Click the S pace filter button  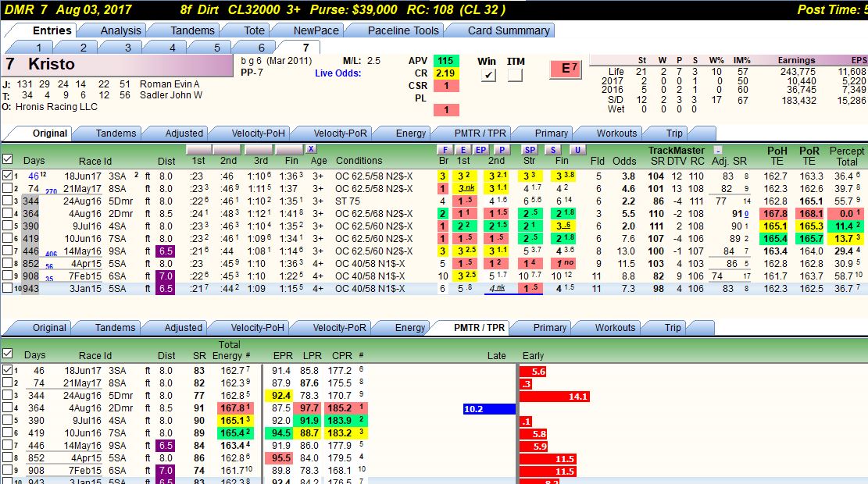(x=552, y=150)
